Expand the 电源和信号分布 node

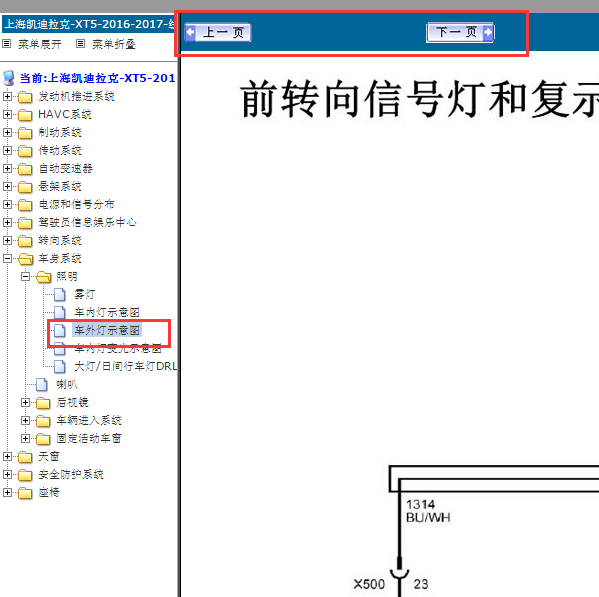pos(7,204)
